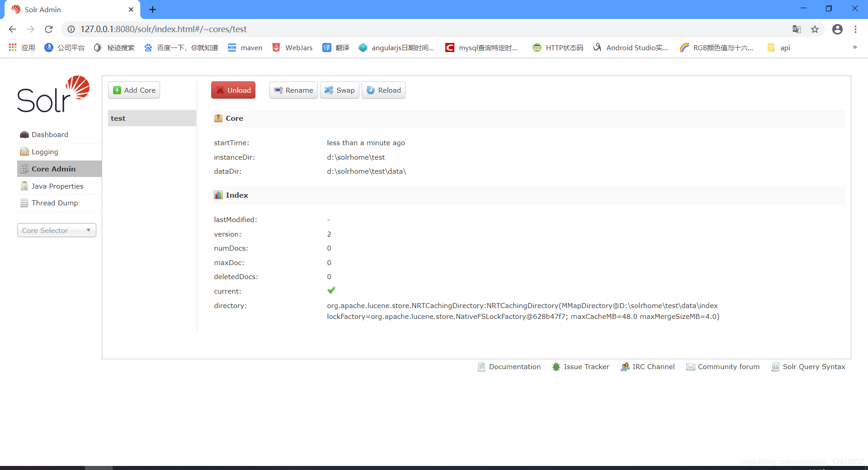Image resolution: width=868 pixels, height=470 pixels.
Task: Open the 百度一下 bookmark
Action: click(181, 47)
